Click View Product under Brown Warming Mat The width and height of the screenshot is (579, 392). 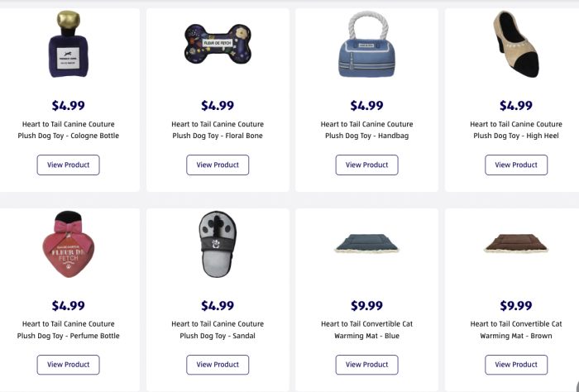516,365
